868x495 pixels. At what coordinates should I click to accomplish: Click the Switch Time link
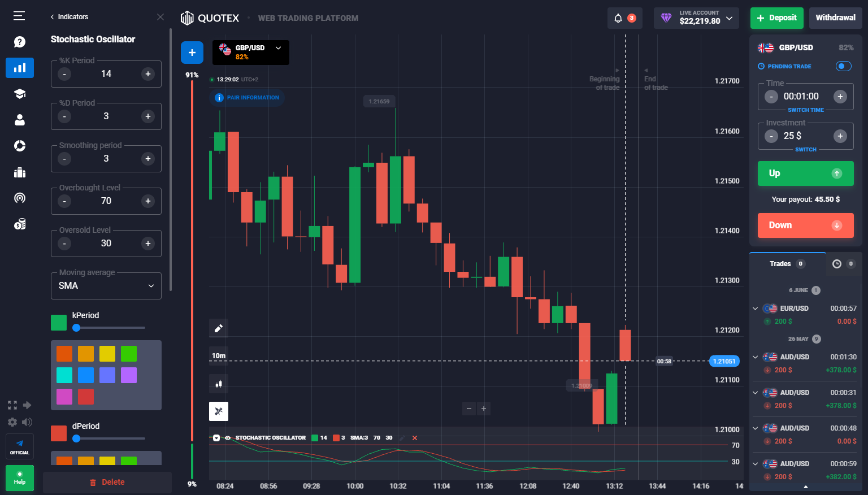(x=806, y=110)
